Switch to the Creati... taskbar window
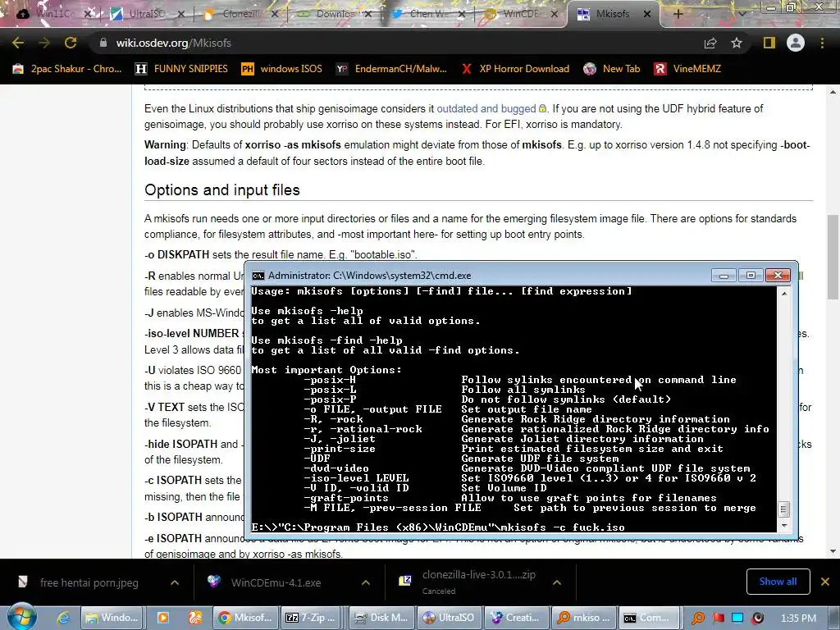This screenshot has width=840, height=630. coord(516,618)
